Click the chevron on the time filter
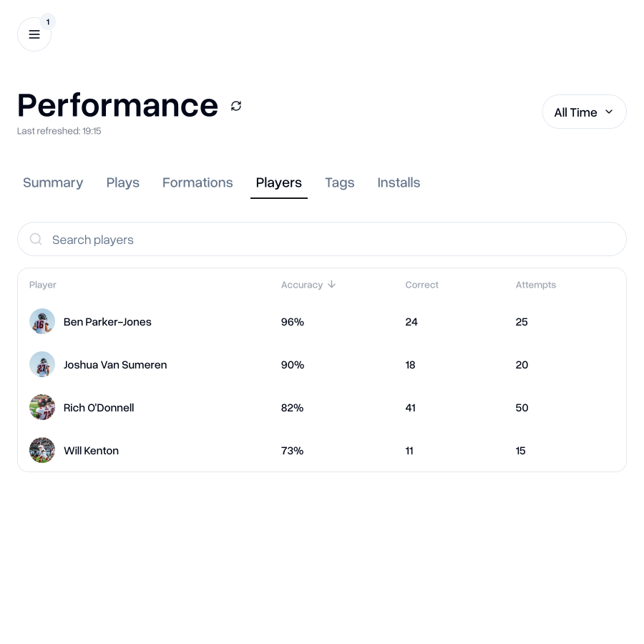This screenshot has width=644, height=644. 609,112
